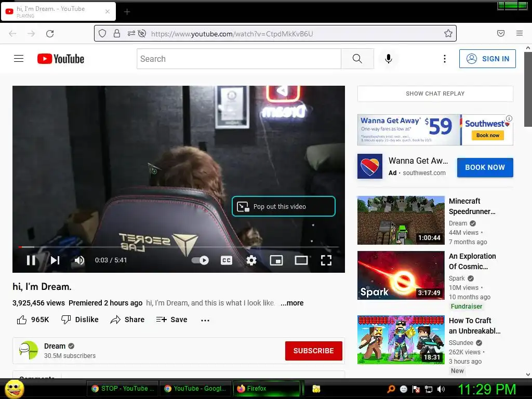Enter full screen mode
This screenshot has width=532, height=399.
coord(326,260)
